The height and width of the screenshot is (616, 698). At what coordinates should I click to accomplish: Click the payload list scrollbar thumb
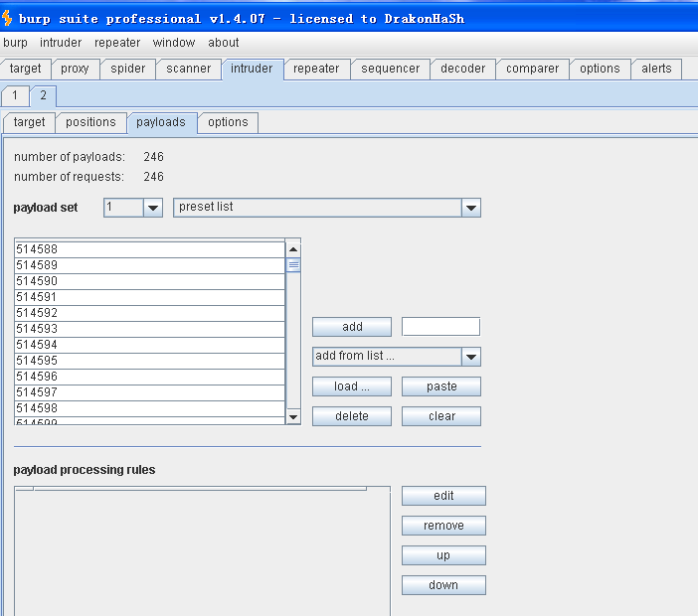(293, 265)
